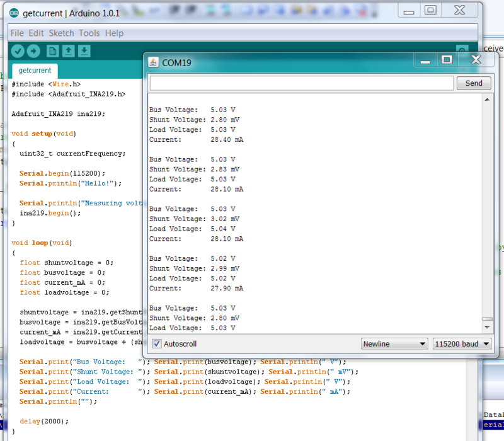Viewport: 504px width, 441px height.
Task: Click the Java icon in COM19 title bar
Action: (x=153, y=62)
